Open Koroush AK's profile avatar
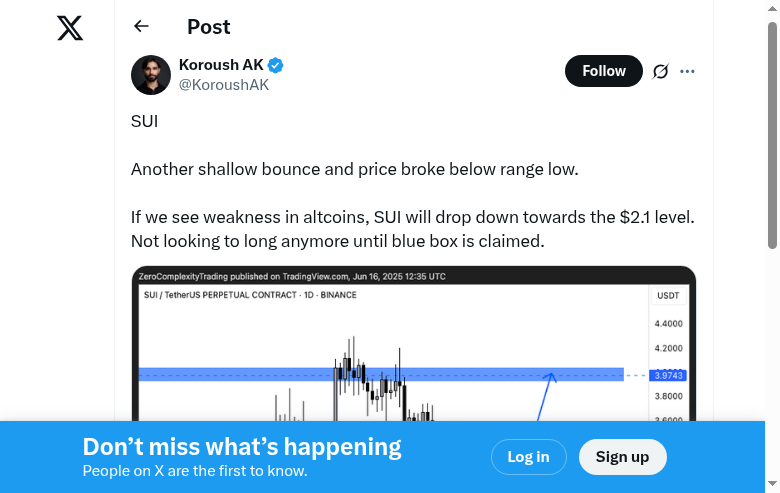This screenshot has width=780, height=493. click(151, 75)
